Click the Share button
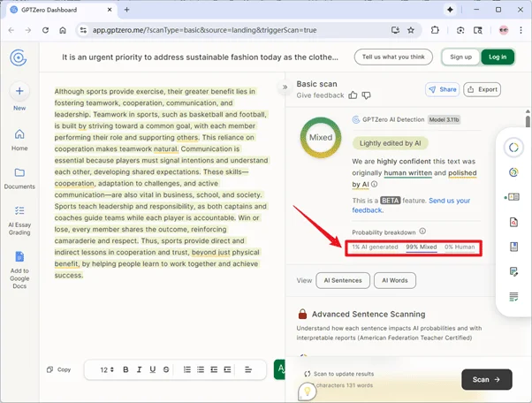The image size is (532, 403). click(443, 89)
